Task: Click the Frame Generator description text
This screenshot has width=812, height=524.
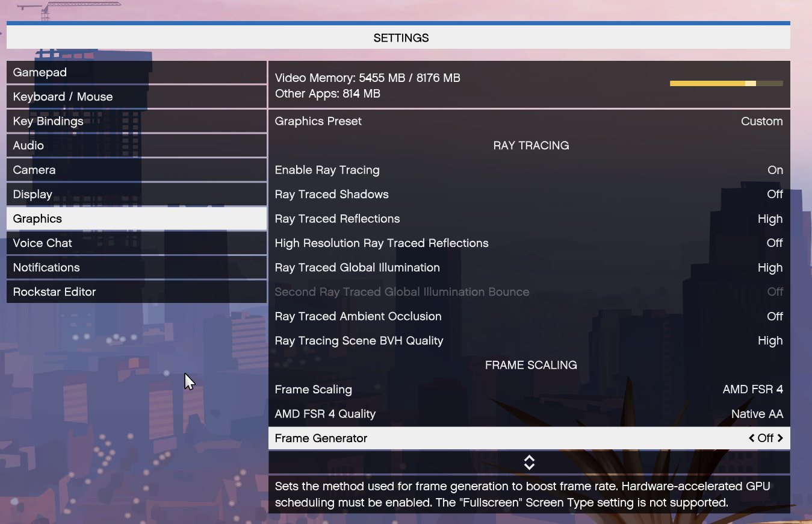Action: 522,494
